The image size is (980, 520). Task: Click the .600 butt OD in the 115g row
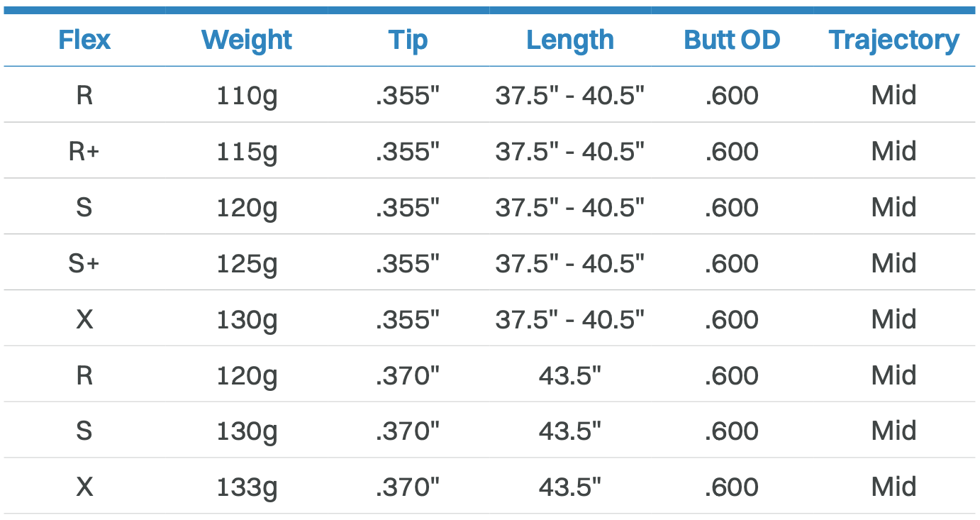[x=732, y=151]
